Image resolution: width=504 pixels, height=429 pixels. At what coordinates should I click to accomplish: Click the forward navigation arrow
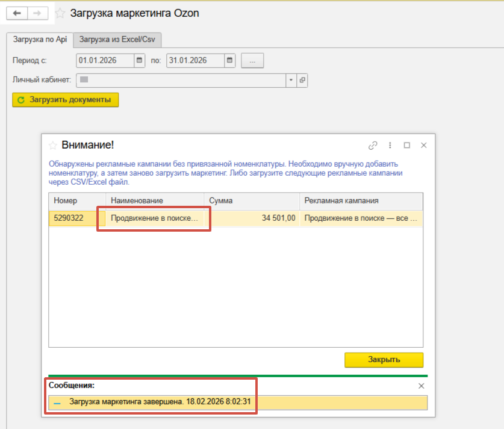(x=37, y=13)
